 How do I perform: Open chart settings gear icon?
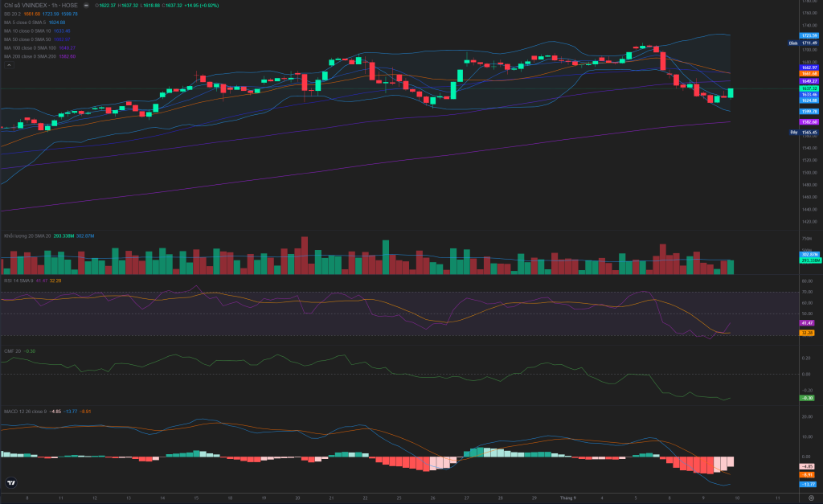811,498
